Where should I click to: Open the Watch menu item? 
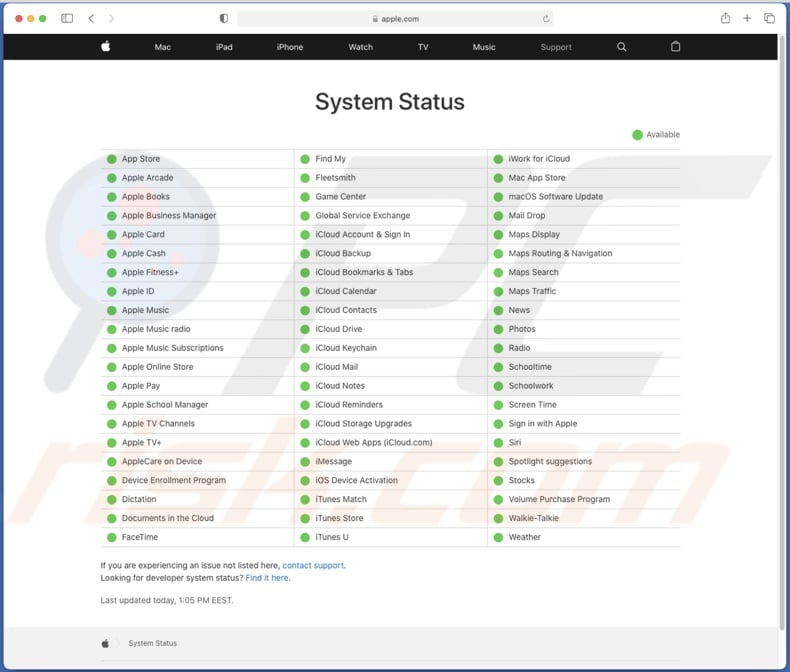click(361, 47)
